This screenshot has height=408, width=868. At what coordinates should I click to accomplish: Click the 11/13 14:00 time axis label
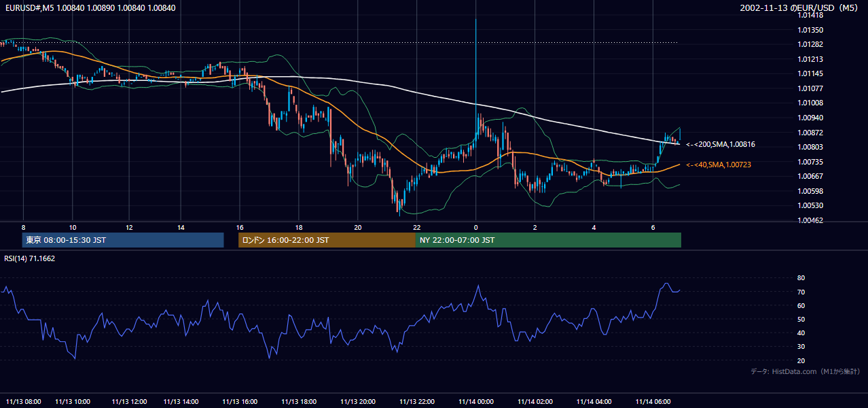[181, 402]
